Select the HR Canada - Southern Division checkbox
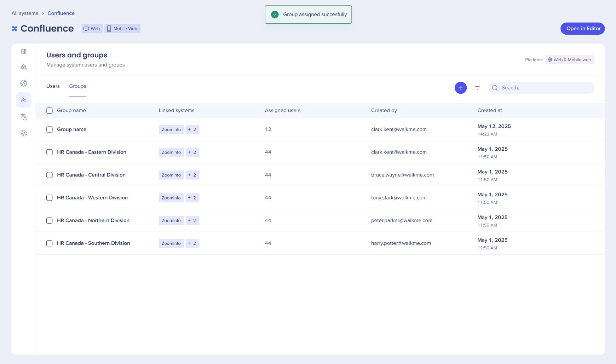Screen dimensions: 616x364 coord(50,243)
